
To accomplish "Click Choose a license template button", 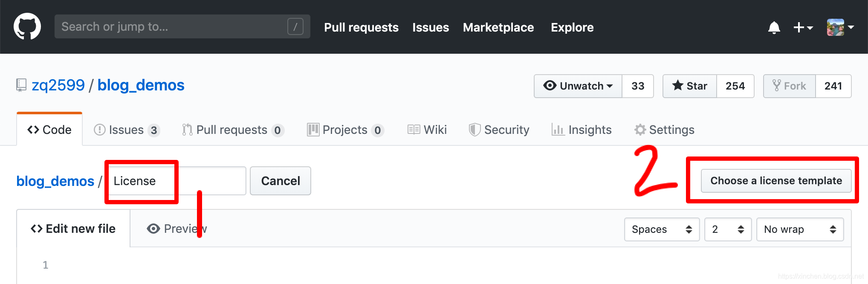I will pos(776,181).
